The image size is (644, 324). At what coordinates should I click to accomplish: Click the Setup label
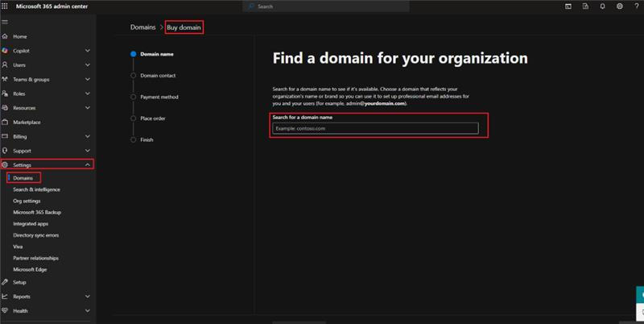19,282
